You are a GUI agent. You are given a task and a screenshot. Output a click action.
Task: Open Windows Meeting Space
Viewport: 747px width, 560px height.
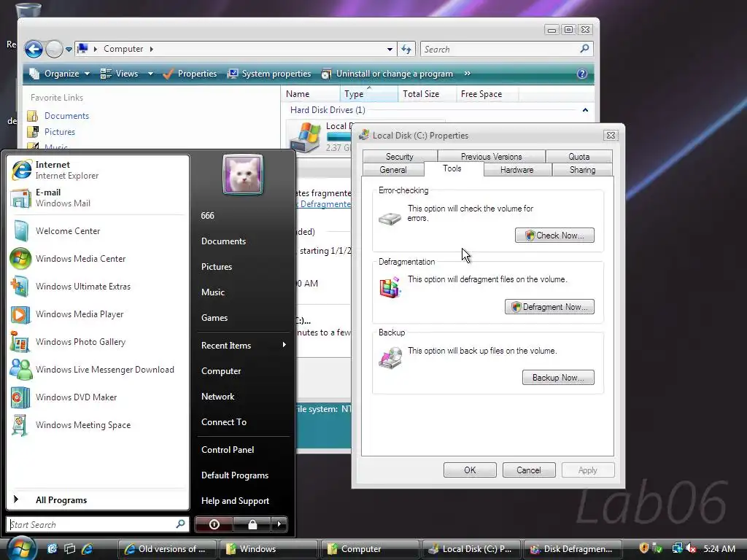point(98,425)
